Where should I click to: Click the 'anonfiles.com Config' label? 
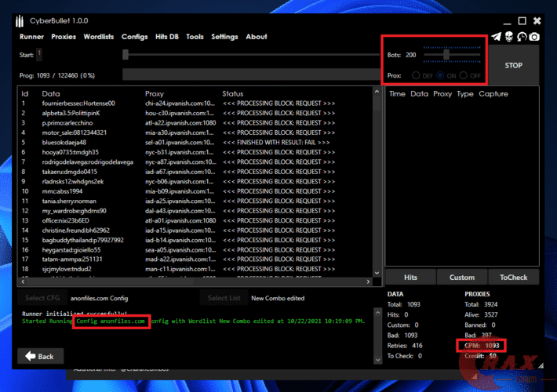click(x=99, y=298)
